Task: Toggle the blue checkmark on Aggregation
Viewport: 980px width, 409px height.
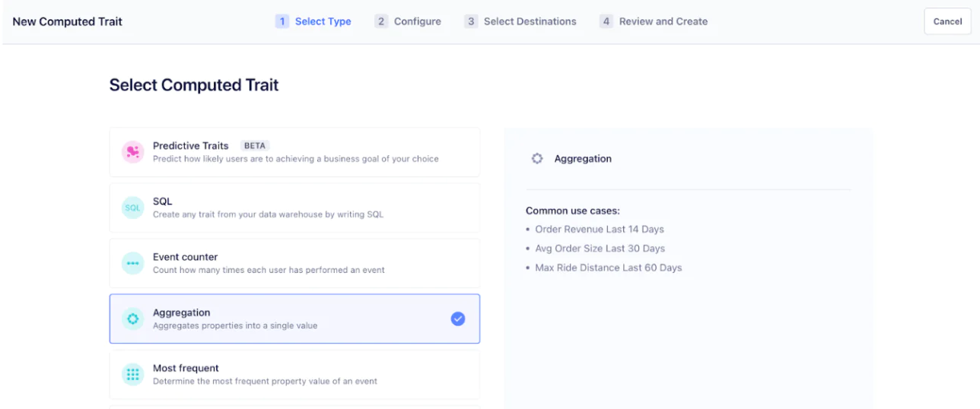Action: tap(457, 319)
